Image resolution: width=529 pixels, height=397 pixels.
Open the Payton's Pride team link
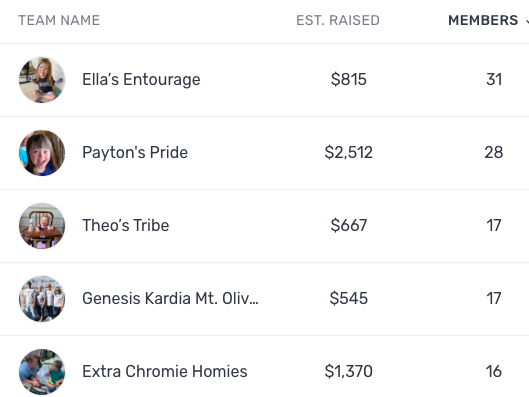pos(135,152)
